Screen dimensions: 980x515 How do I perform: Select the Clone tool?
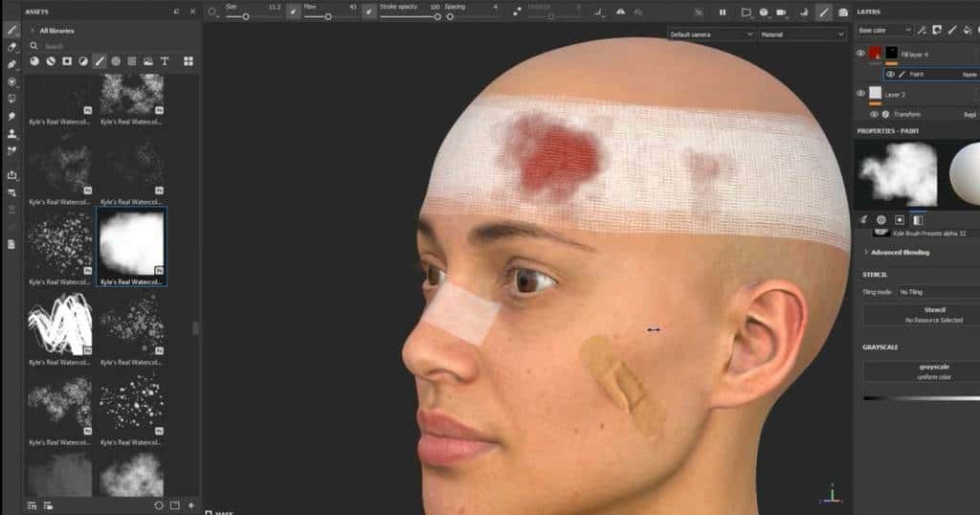tap(11, 134)
